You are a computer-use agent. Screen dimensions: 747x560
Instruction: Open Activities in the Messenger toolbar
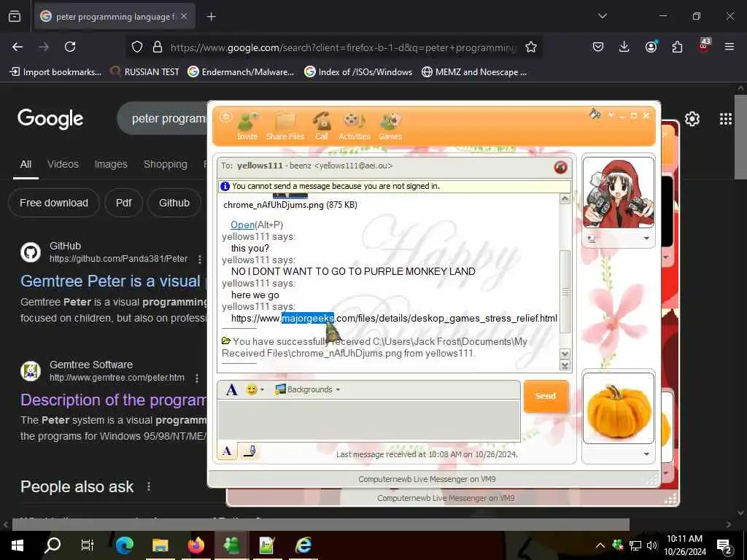pos(354,125)
